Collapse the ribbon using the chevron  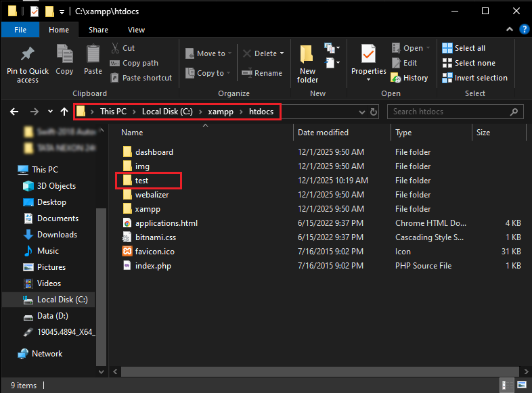(511, 30)
